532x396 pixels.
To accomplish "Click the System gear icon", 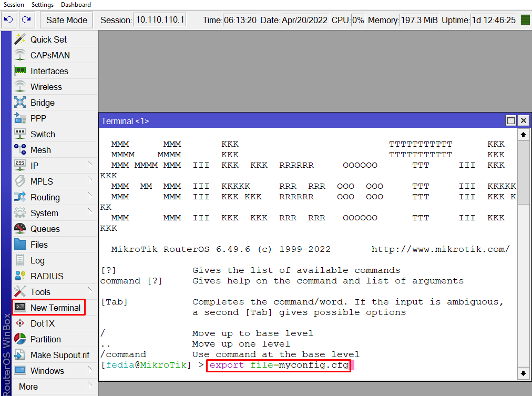I will [x=20, y=213].
